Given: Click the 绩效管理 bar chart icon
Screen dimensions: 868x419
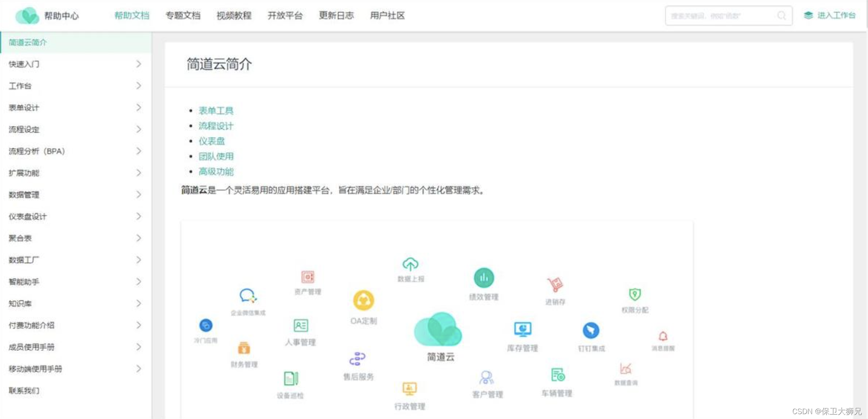Looking at the screenshot, I should tap(484, 278).
